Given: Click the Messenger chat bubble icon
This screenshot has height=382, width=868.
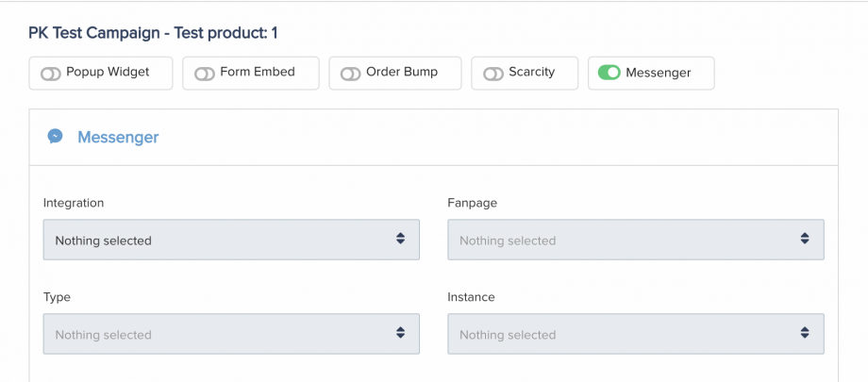Looking at the screenshot, I should (x=56, y=137).
